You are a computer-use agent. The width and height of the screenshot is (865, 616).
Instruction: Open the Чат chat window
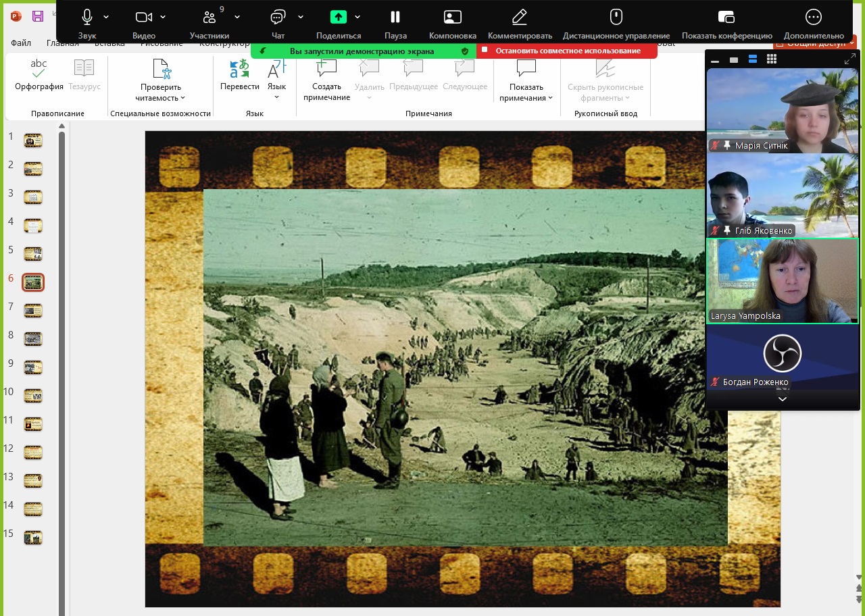pyautogui.click(x=278, y=18)
